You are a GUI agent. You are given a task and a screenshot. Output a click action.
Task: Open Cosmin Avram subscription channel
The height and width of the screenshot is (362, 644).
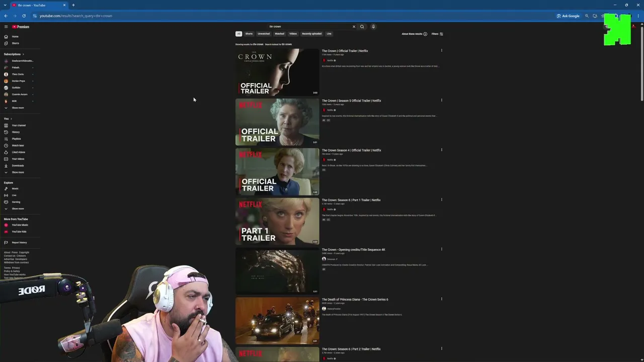click(x=20, y=95)
